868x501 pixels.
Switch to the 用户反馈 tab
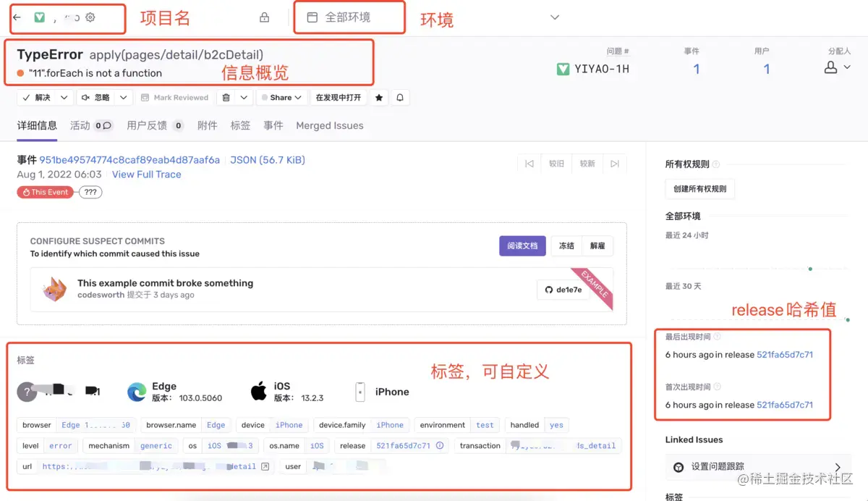(155, 125)
